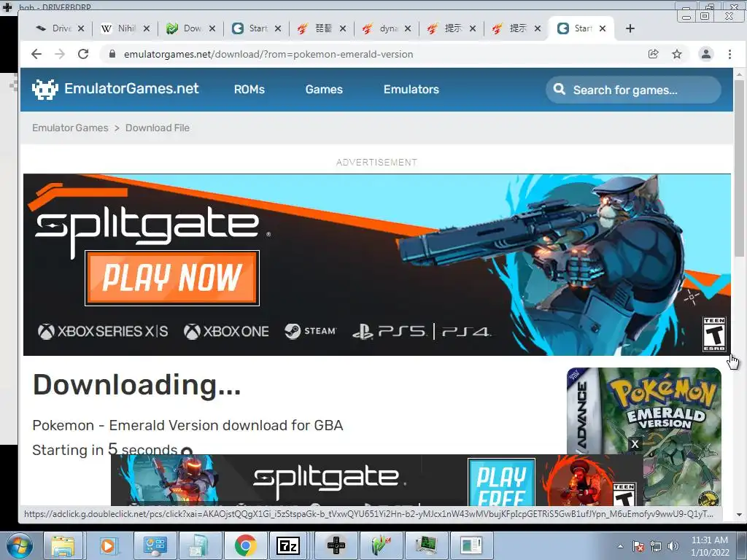Image resolution: width=747 pixels, height=560 pixels.
Task: Click the Action Center flag tray icon
Action: (x=638, y=546)
